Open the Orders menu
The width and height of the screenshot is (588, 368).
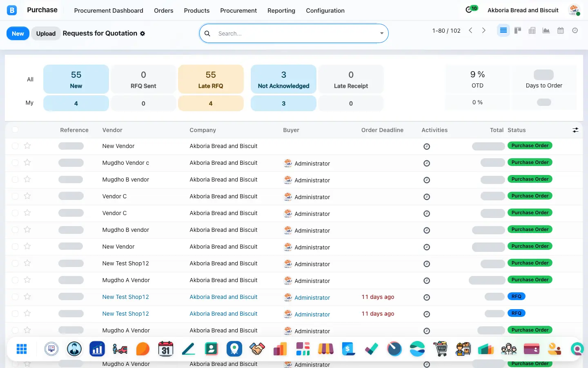tap(164, 11)
